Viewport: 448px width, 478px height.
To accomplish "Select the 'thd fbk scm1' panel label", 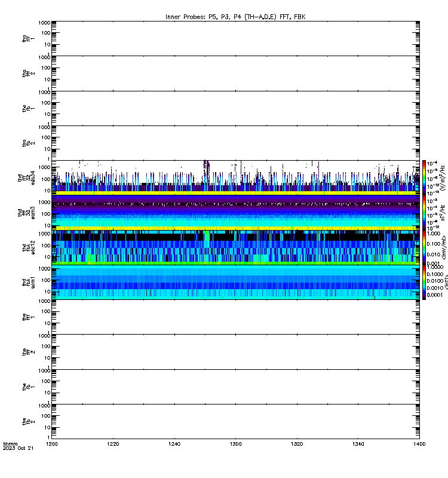I will [x=29, y=282].
